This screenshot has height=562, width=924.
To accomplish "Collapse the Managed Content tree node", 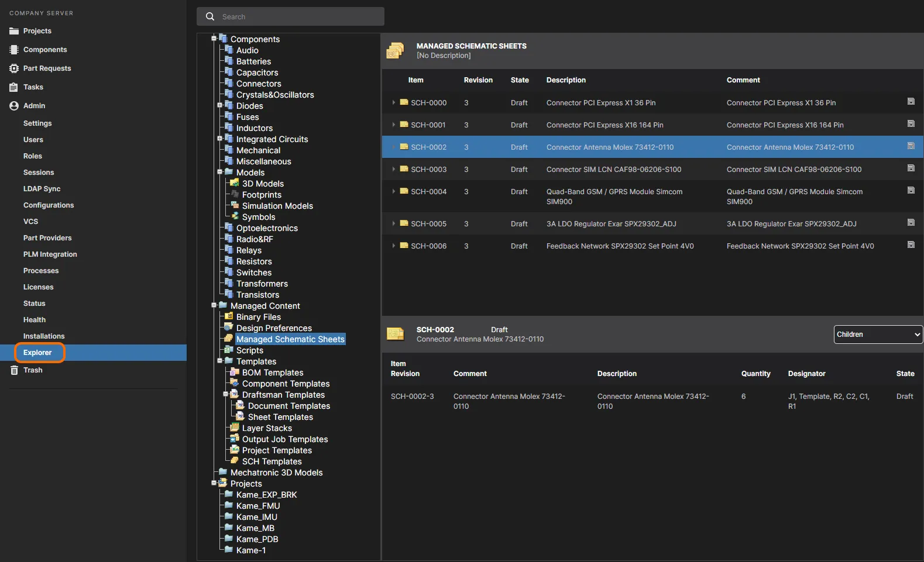I will click(x=214, y=305).
